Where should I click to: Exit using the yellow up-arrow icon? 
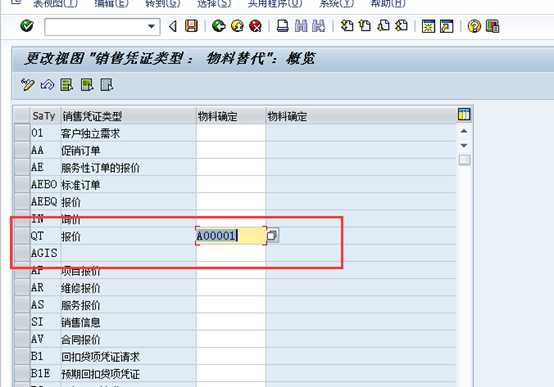(237, 26)
